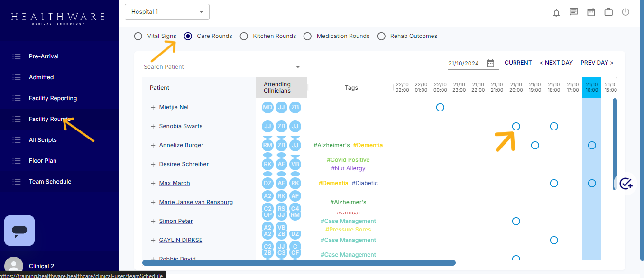Select the Vital Signs radio button

click(138, 36)
